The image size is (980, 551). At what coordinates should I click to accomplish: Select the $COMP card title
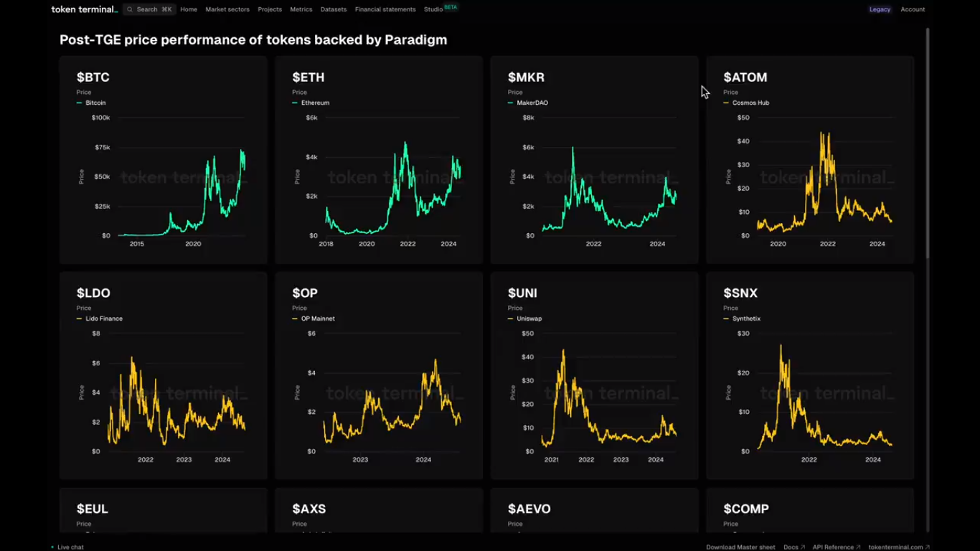click(746, 509)
